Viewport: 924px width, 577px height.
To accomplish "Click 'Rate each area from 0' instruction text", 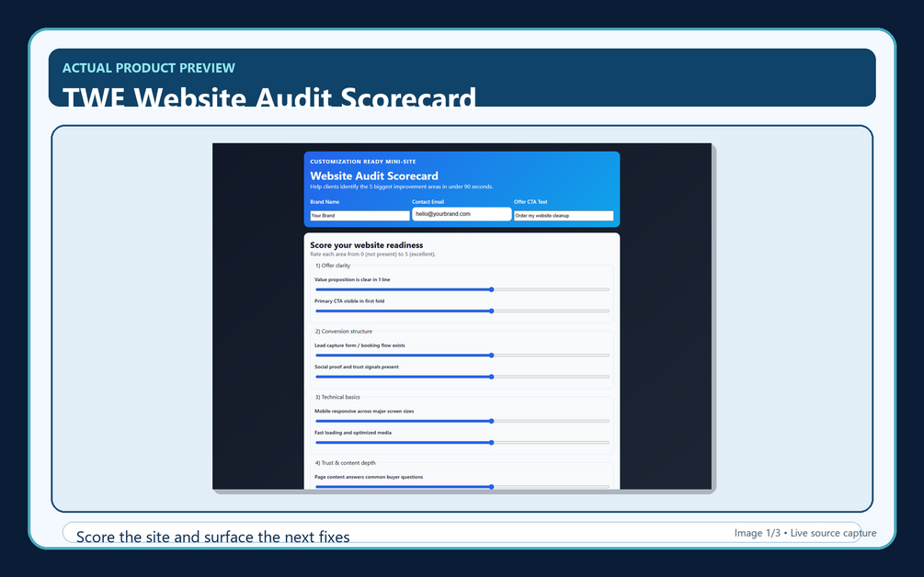I will [372, 255].
